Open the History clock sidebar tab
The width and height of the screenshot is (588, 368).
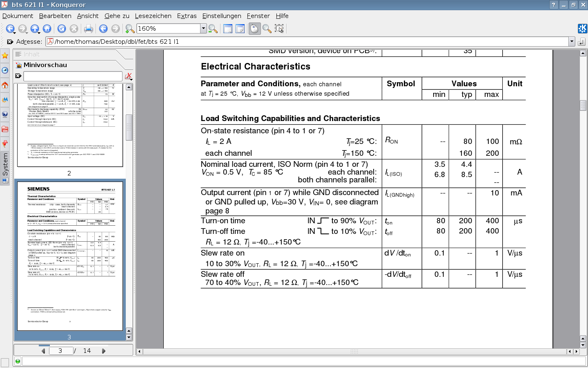point(5,70)
